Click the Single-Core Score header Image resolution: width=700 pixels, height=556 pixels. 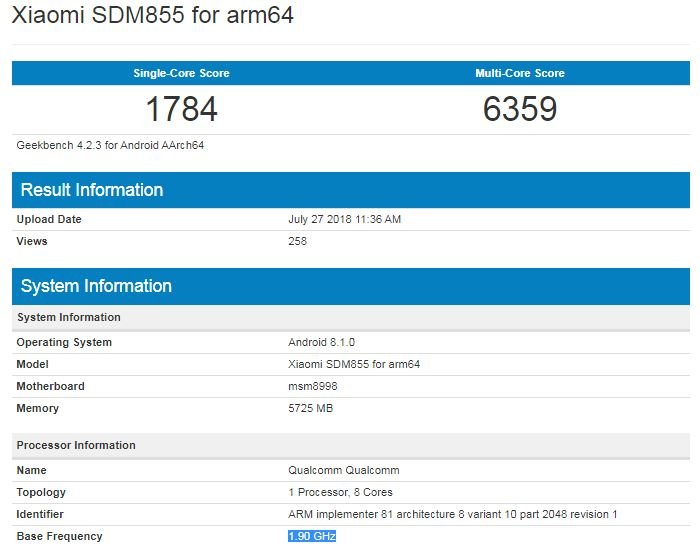(x=181, y=73)
